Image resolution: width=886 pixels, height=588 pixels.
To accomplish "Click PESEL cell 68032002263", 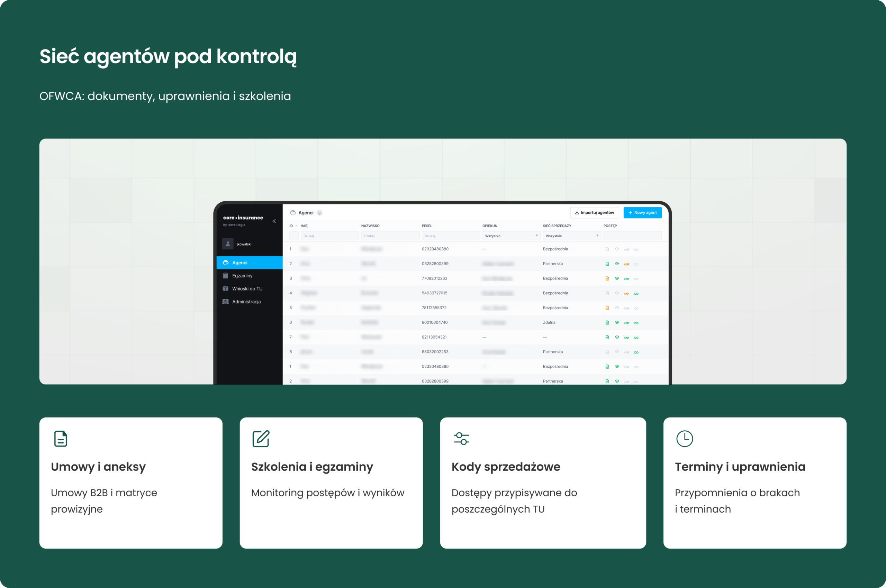I will click(435, 352).
